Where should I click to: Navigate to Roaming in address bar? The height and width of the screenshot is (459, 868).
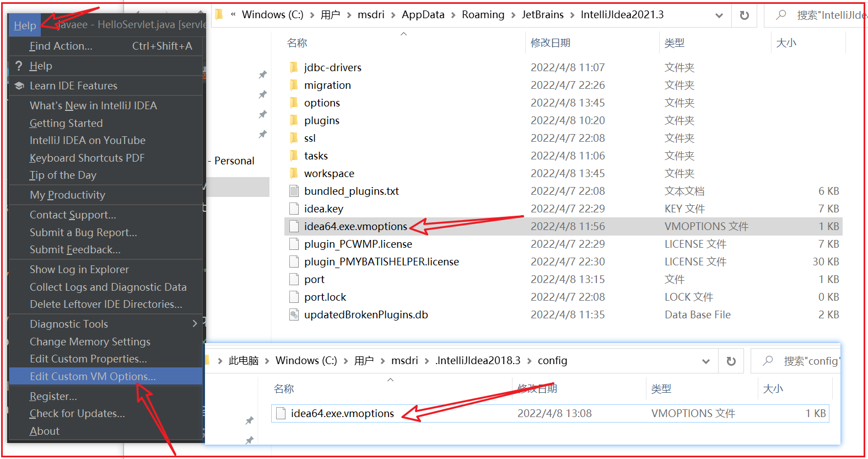pyautogui.click(x=483, y=15)
